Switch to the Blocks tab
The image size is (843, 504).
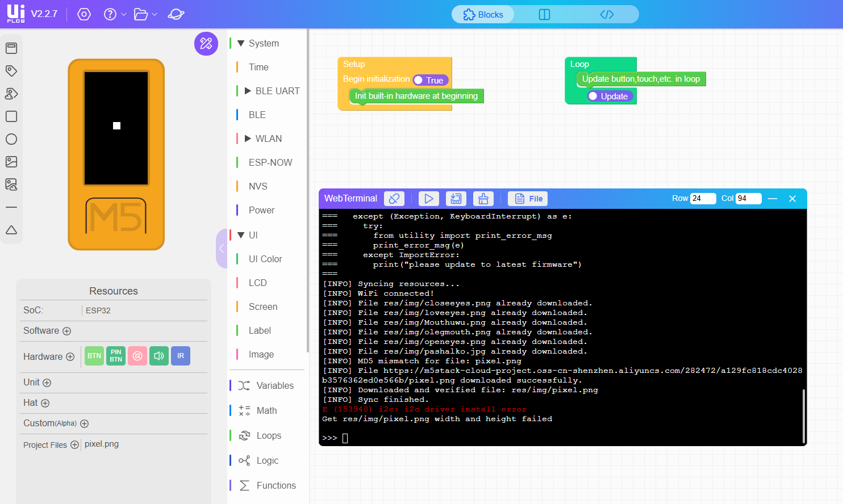pos(483,14)
